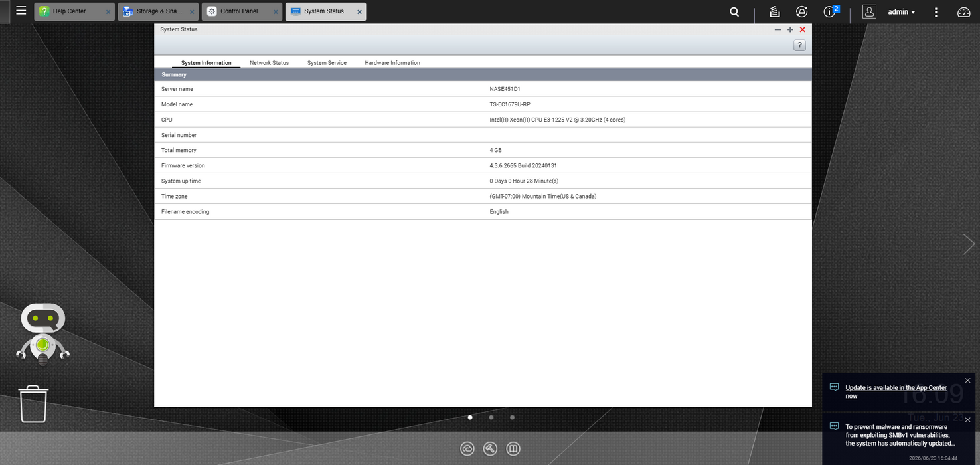
Task: Open external devices icon
Action: (801, 12)
